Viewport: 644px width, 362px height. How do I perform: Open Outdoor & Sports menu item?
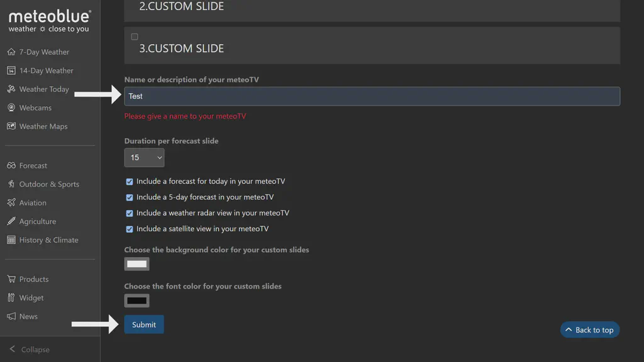pos(49,184)
